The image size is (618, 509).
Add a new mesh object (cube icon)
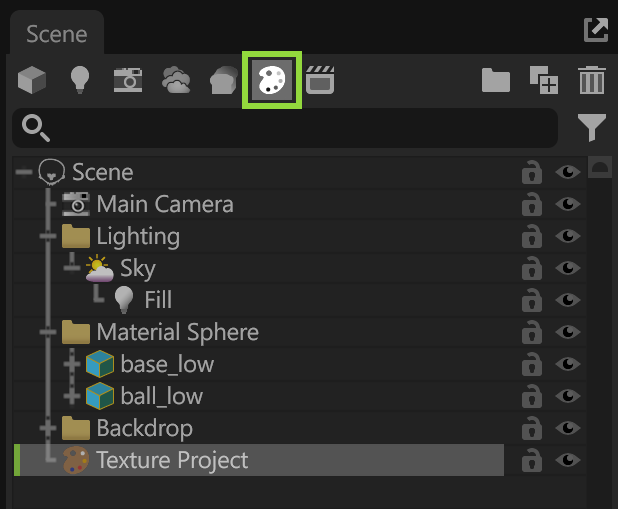[32, 80]
